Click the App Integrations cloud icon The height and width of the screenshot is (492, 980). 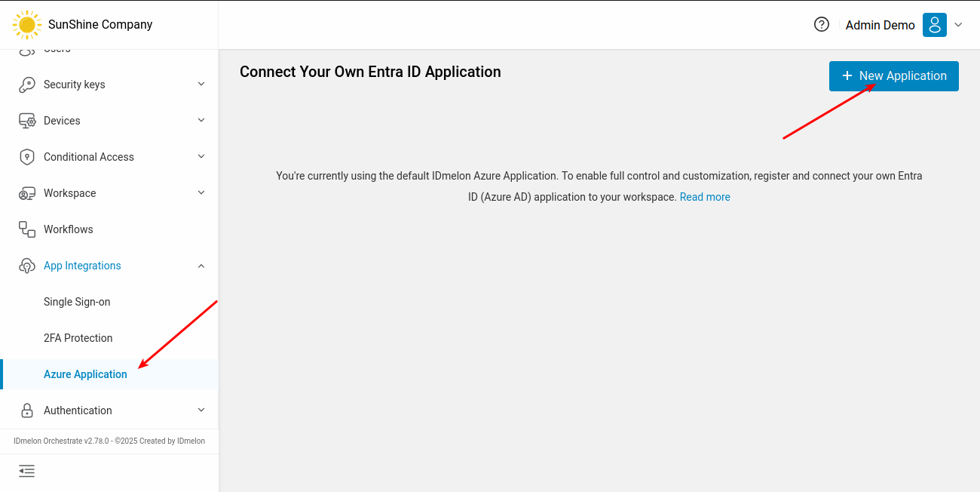click(x=27, y=266)
